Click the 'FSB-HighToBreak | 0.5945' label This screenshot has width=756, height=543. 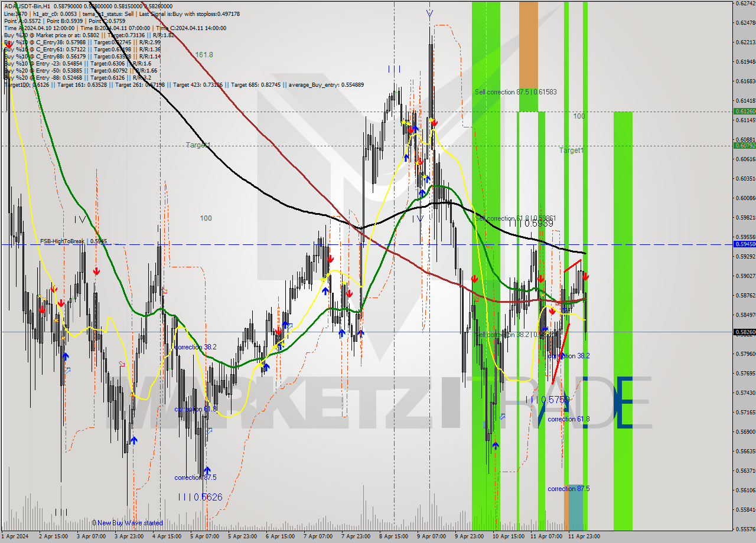point(74,241)
